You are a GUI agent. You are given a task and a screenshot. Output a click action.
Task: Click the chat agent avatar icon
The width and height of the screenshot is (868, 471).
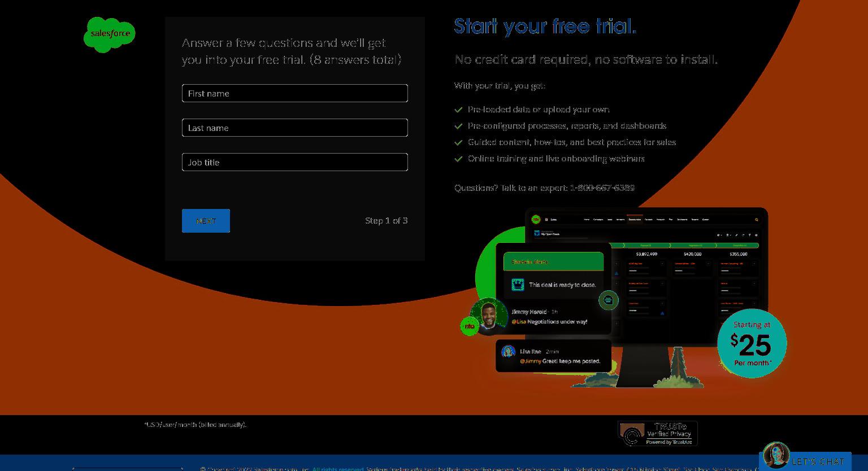coord(776,455)
